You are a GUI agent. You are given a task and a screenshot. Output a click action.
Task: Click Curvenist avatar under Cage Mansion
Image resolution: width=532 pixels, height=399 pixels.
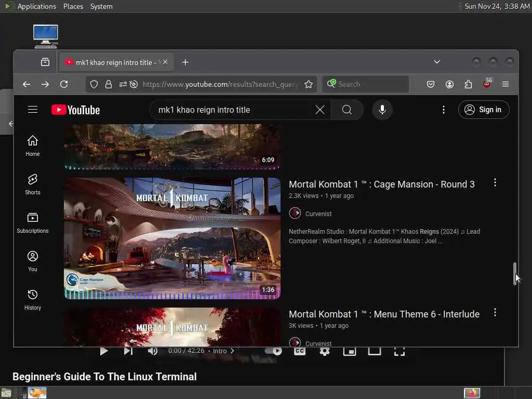point(295,214)
